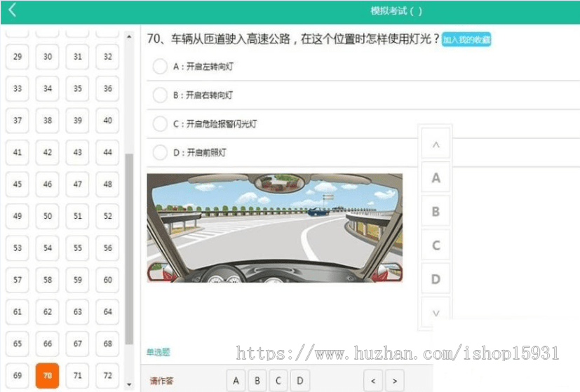Jump to question 56
Image resolution: width=580 pixels, height=392 pixels.
[x=107, y=248]
